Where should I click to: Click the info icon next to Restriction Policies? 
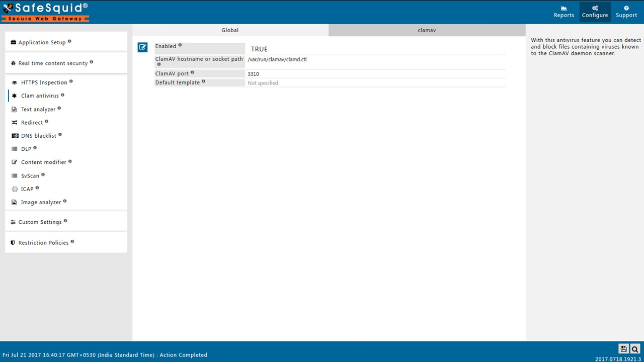point(72,241)
